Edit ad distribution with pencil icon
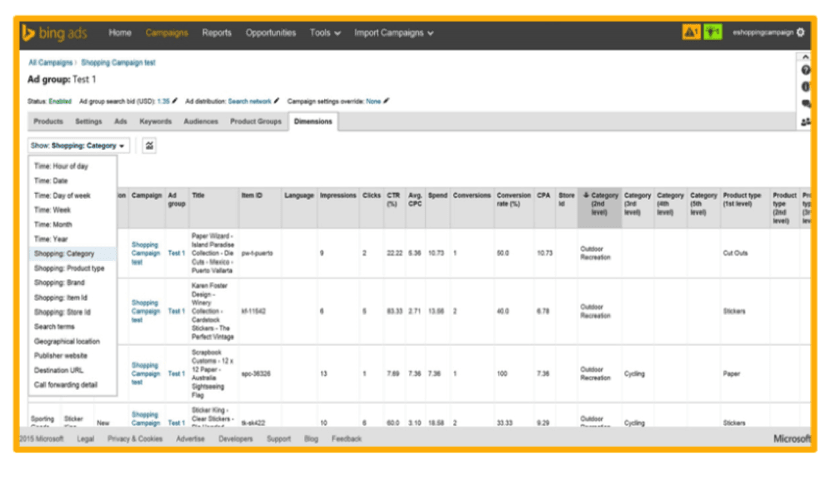Screen dimensions: 834x480 (277, 101)
